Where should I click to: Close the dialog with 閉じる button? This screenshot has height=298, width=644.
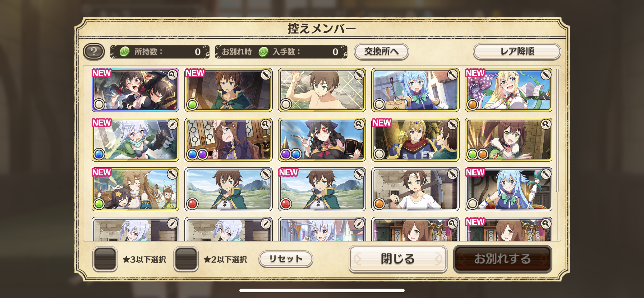coord(398,259)
